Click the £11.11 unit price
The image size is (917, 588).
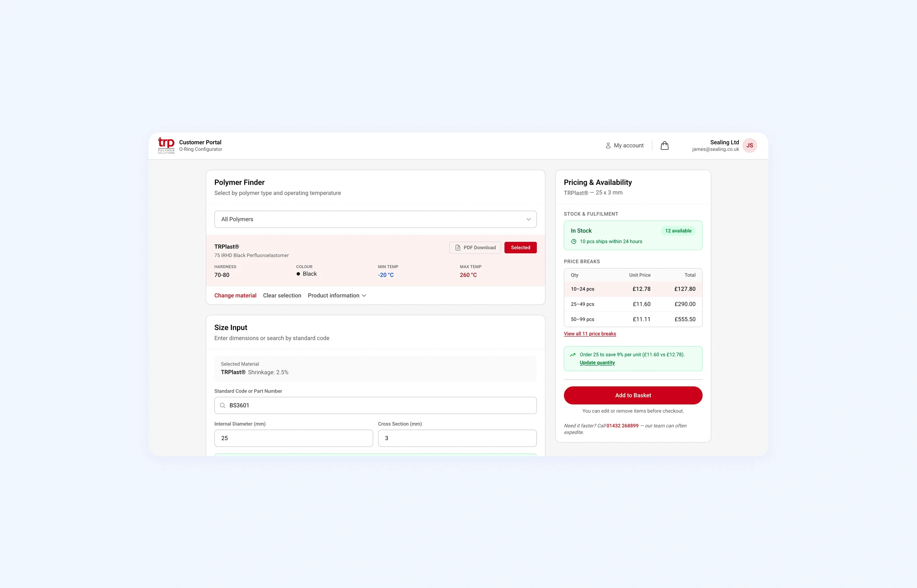coord(641,319)
